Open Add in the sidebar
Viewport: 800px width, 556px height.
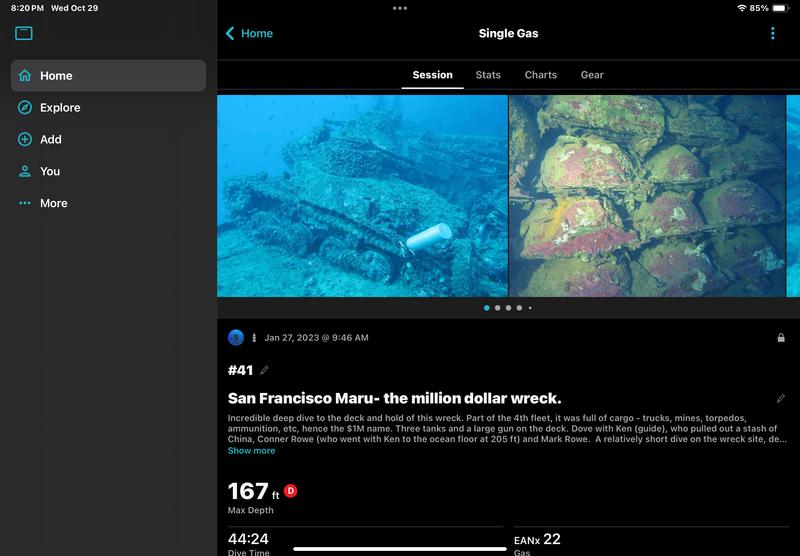[x=108, y=139]
